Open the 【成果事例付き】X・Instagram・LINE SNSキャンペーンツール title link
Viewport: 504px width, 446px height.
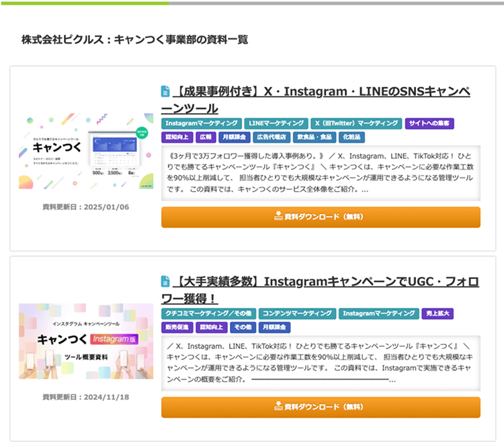click(x=315, y=100)
